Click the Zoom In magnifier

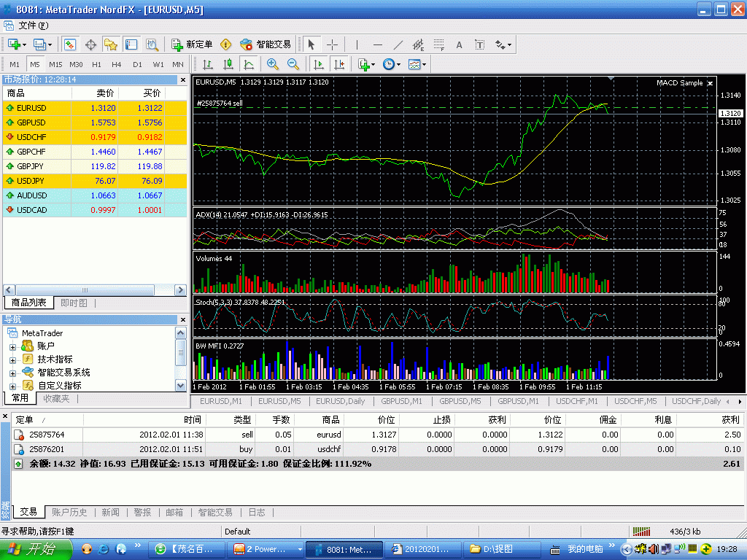click(x=273, y=64)
